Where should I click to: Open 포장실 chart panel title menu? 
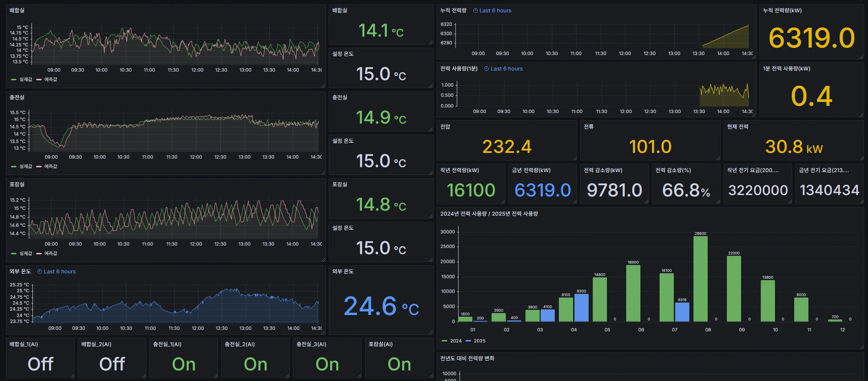(x=17, y=184)
